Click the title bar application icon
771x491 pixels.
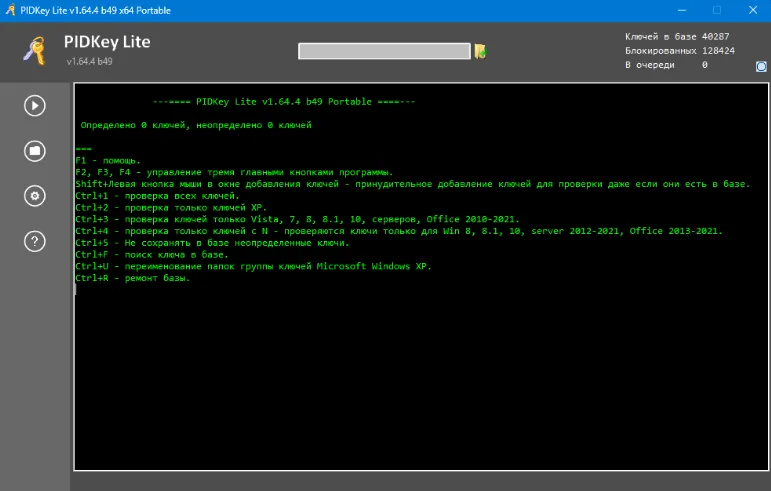coord(10,10)
